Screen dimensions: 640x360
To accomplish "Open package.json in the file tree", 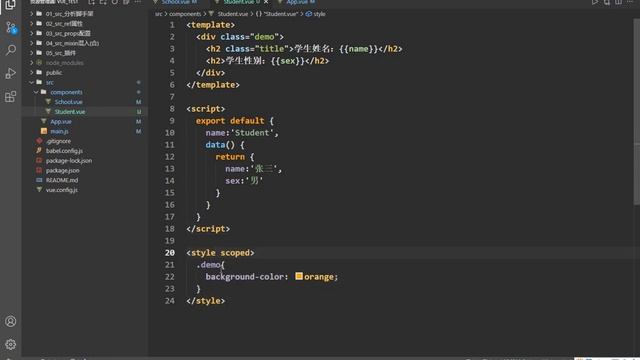I will coord(62,170).
